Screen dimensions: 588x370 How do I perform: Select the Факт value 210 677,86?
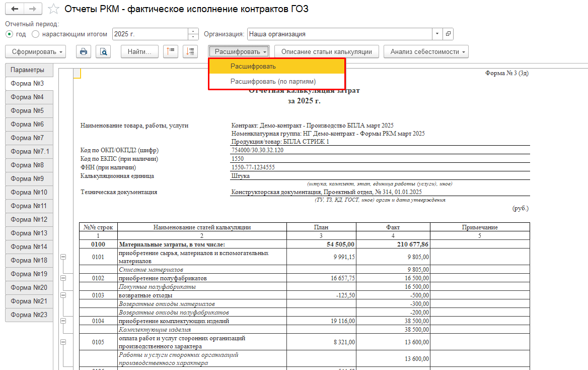click(393, 244)
